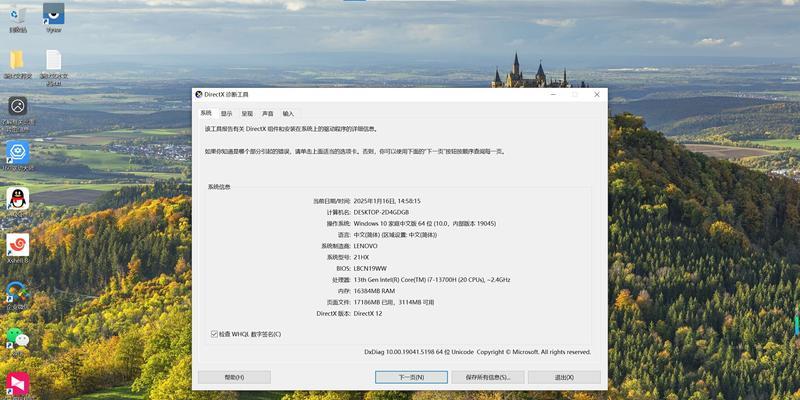Click the DirectX logo in the title bar
The image size is (800, 400).
click(199, 94)
